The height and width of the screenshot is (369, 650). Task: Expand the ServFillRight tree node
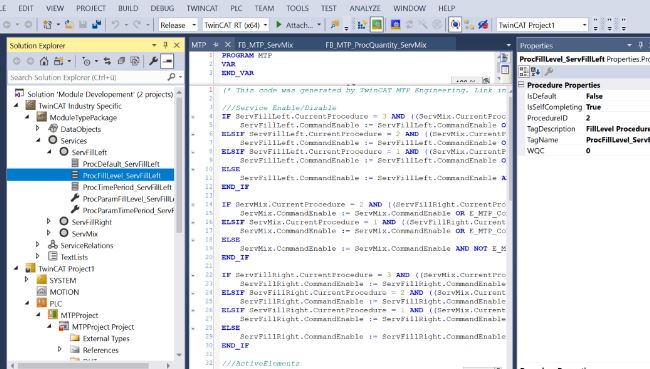[49, 221]
